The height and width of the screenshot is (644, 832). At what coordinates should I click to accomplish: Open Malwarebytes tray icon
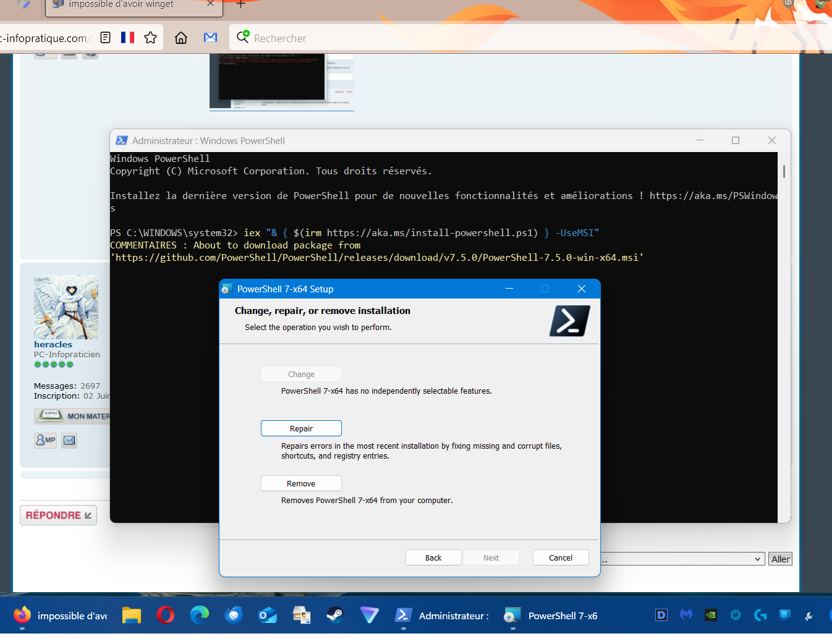(x=686, y=615)
